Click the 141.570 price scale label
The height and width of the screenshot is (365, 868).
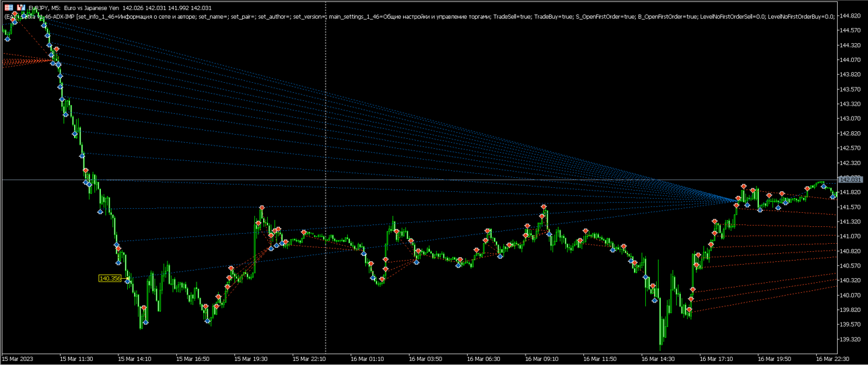click(851, 207)
